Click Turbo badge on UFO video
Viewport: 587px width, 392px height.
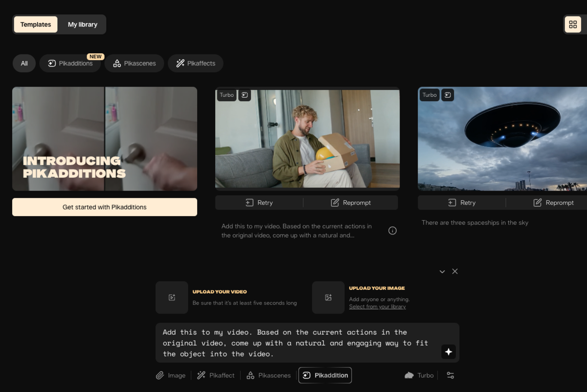click(x=429, y=95)
